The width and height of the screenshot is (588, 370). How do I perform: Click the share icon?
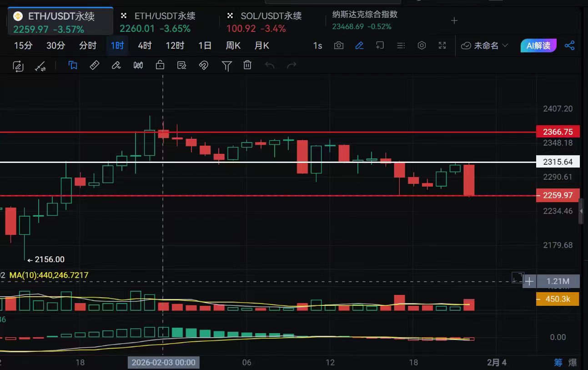coord(569,46)
